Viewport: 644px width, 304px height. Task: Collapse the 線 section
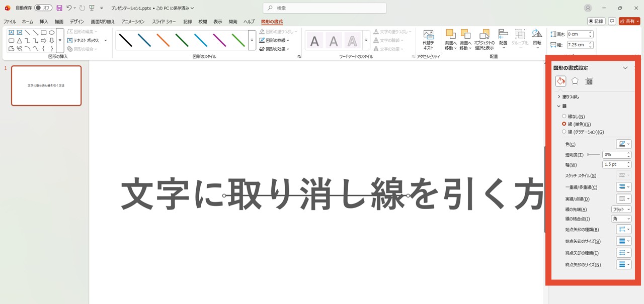coord(558,106)
